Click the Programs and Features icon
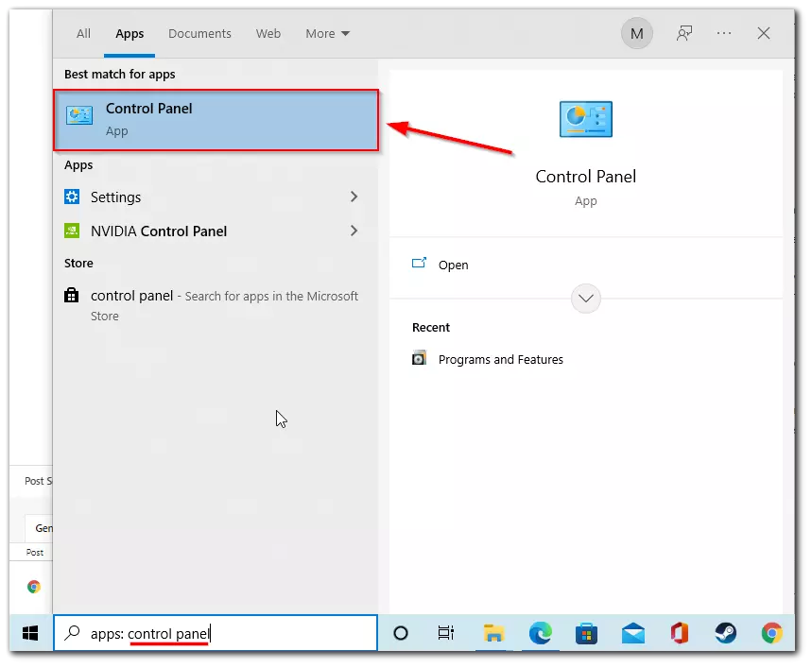 click(x=419, y=358)
